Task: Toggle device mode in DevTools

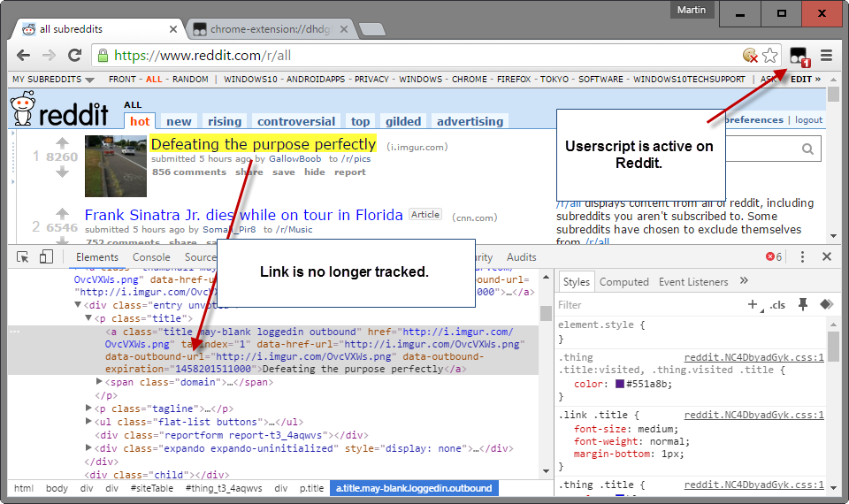Action: [46, 257]
